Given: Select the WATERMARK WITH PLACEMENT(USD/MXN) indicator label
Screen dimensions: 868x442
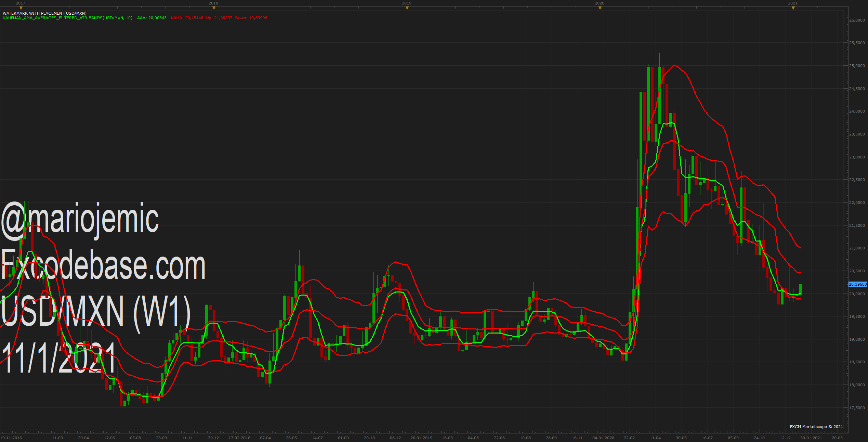Looking at the screenshot, I should coord(44,13).
